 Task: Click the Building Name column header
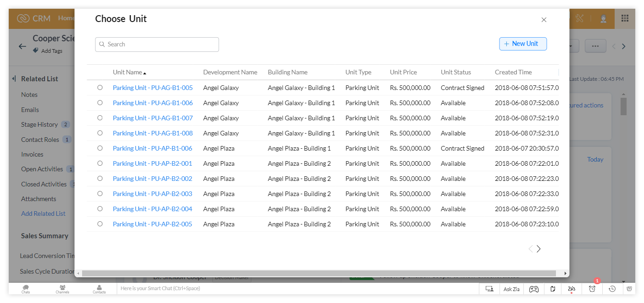click(x=288, y=72)
